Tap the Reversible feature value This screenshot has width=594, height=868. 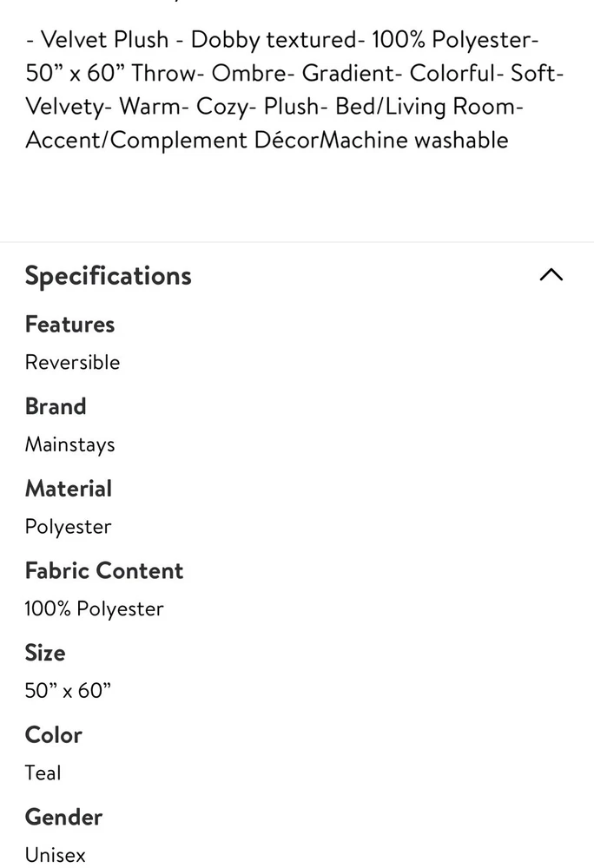72,362
